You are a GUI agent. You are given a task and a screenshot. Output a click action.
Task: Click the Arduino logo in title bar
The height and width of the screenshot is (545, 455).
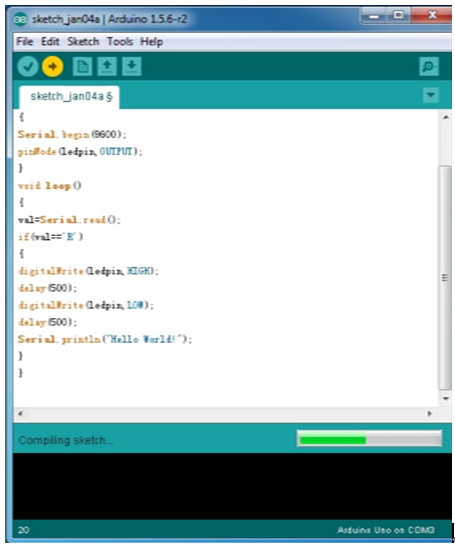click(20, 19)
